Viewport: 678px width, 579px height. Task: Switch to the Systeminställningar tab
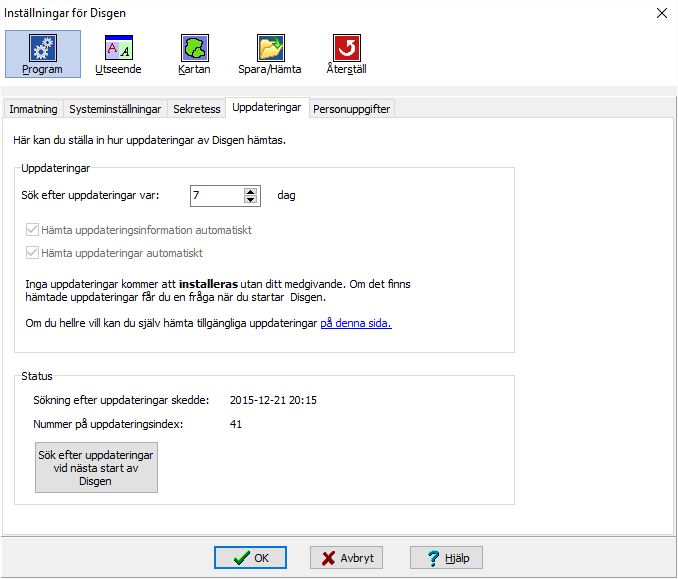(115, 109)
